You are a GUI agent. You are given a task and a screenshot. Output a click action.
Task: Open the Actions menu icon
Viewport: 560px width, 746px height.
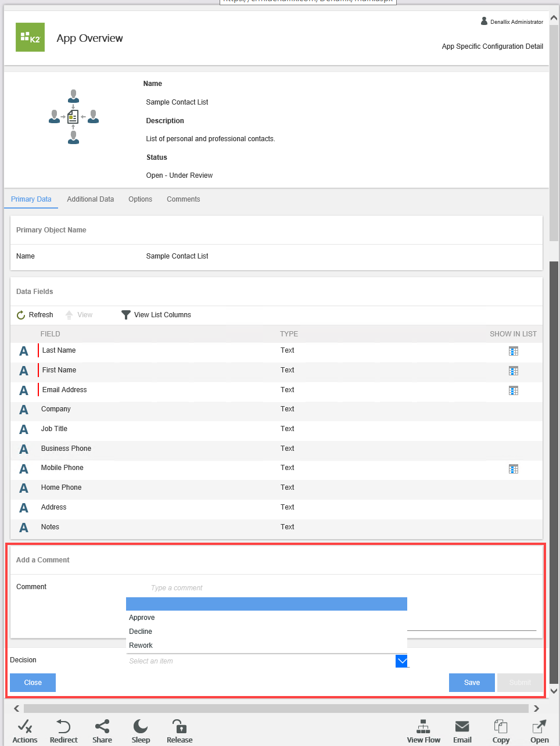[x=24, y=727]
